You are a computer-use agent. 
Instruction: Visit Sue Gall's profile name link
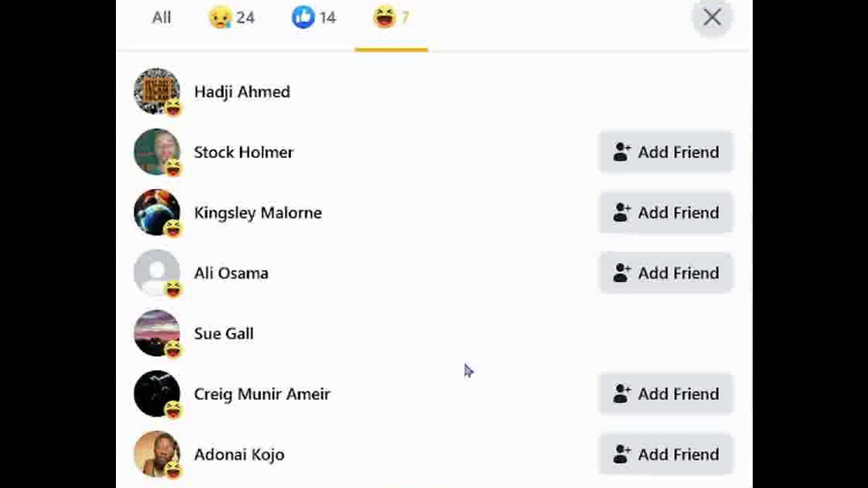point(224,333)
